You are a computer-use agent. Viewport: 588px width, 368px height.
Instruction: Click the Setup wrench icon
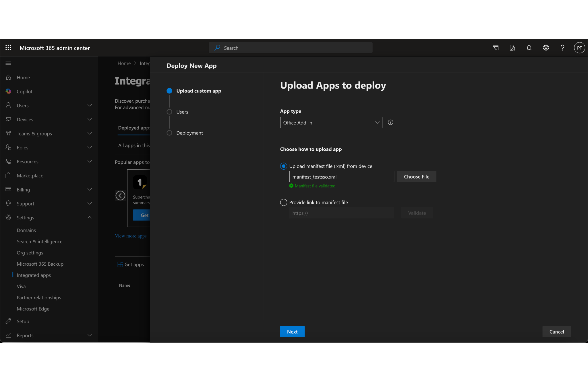click(x=9, y=321)
